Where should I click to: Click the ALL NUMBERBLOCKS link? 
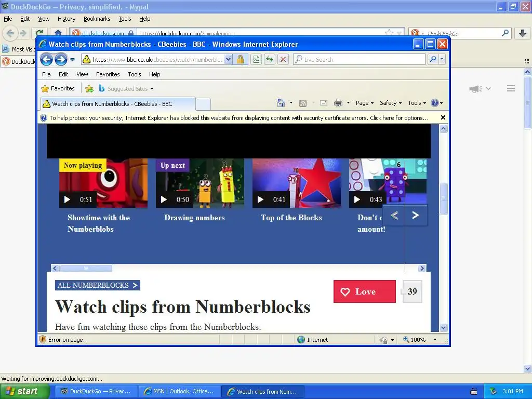point(98,285)
